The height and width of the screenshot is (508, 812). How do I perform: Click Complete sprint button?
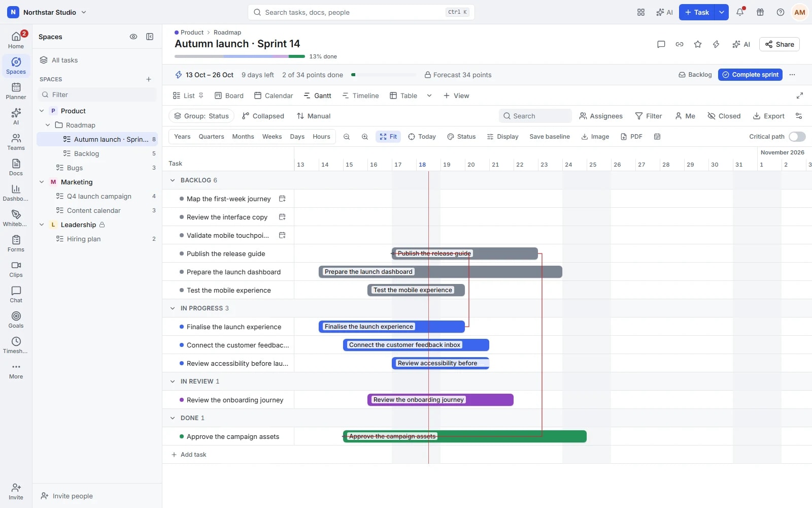(750, 75)
